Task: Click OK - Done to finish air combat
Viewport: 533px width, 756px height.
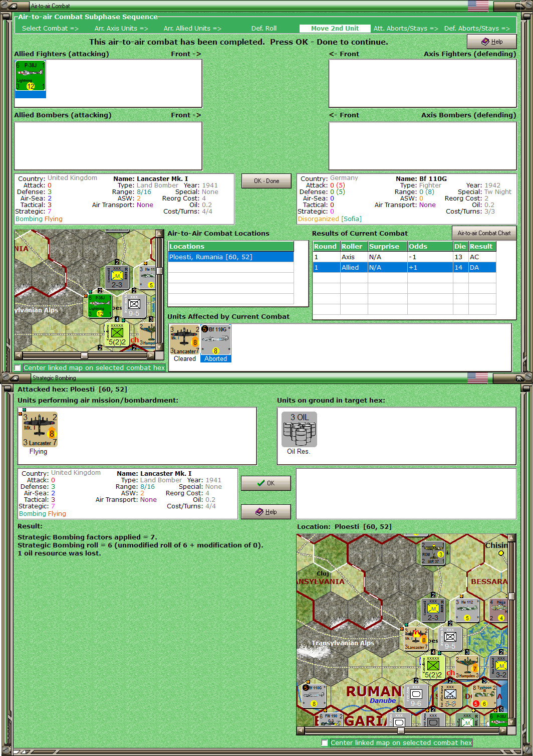Action: click(x=266, y=181)
